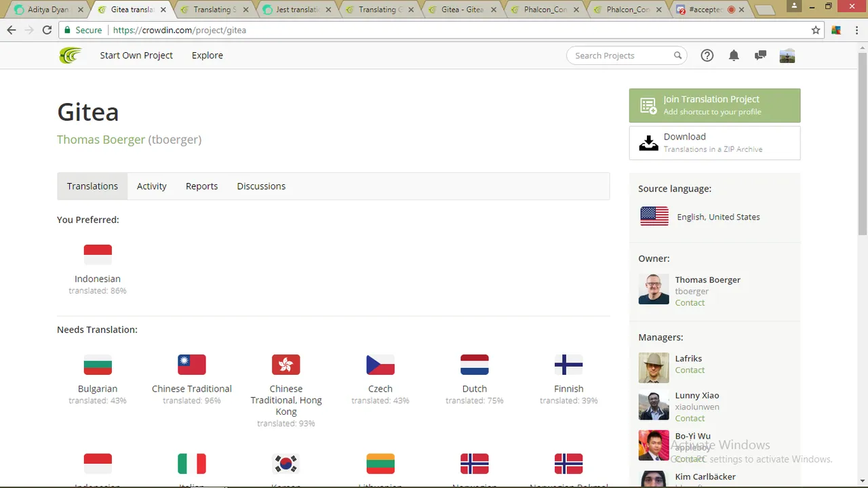Select the Lithuanian flag icon
This screenshot has width=868, height=488.
[x=380, y=464]
